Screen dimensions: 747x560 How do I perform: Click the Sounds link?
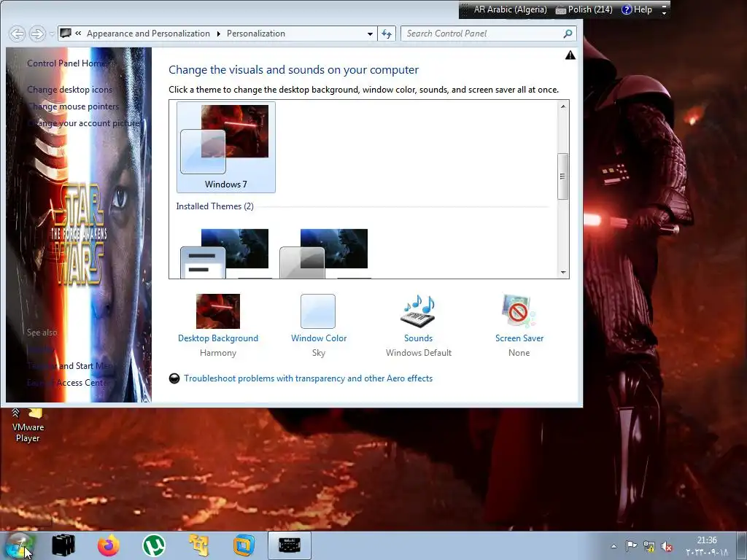click(x=418, y=338)
